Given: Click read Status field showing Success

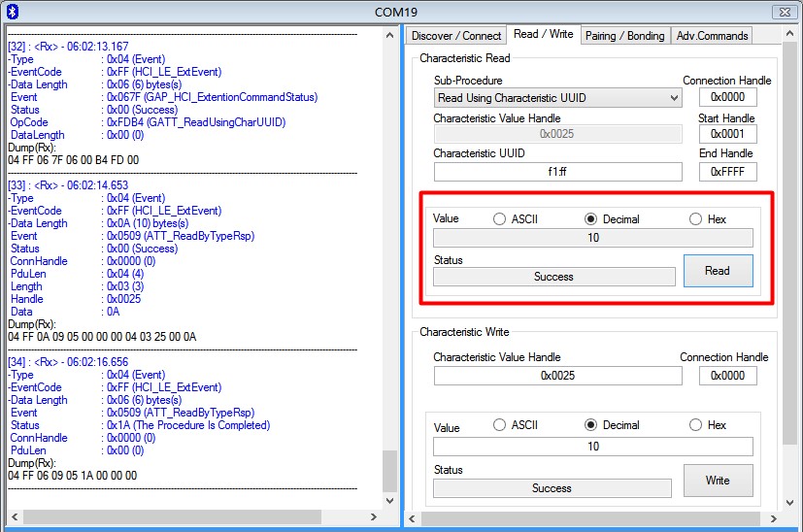Looking at the screenshot, I should pyautogui.click(x=554, y=277).
